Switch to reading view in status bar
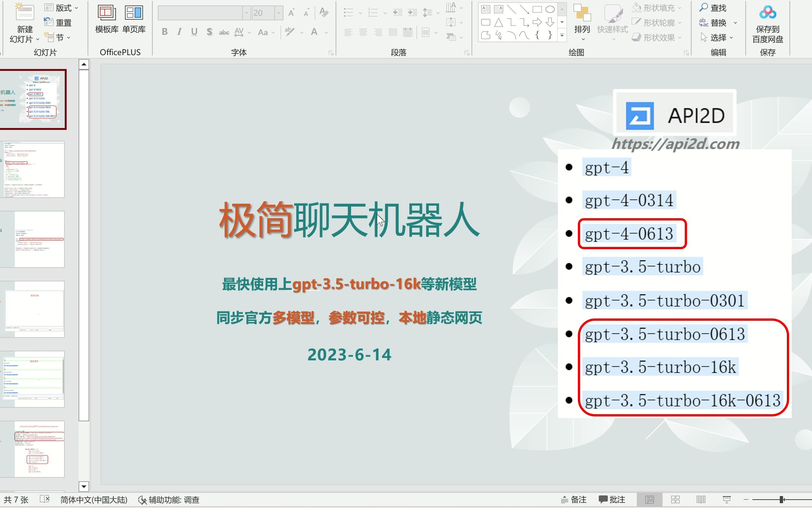 701,500
